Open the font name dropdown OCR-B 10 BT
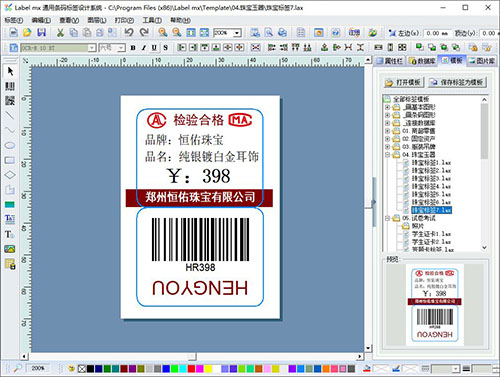The image size is (500, 377). [x=92, y=48]
